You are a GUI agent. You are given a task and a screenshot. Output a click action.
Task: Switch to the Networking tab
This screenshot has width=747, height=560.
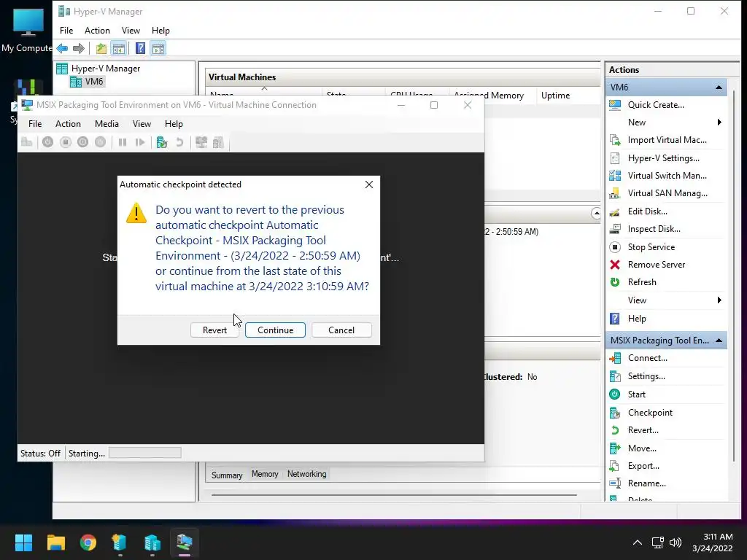coord(307,474)
